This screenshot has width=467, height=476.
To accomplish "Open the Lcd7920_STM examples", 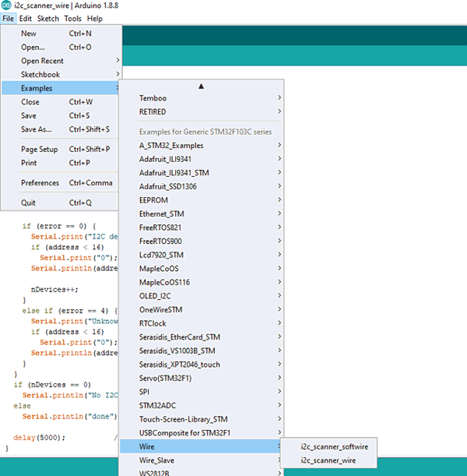I will [x=201, y=255].
